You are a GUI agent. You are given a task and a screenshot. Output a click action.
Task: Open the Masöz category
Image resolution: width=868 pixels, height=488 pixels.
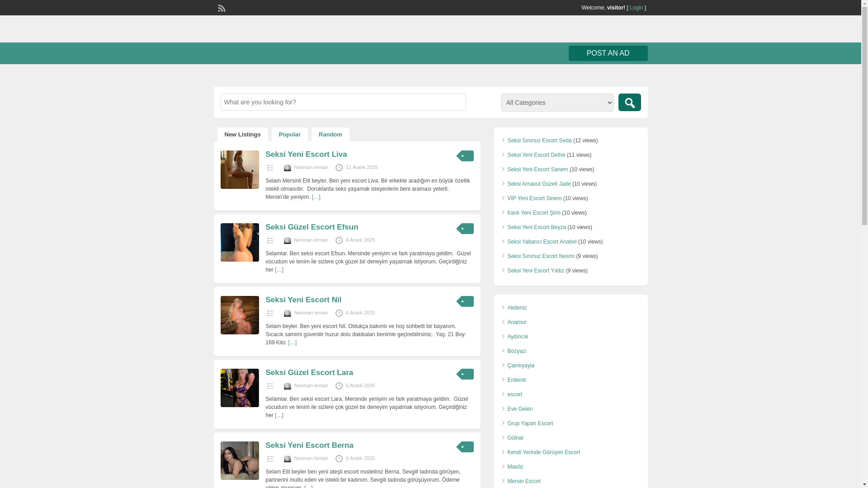[515, 467]
